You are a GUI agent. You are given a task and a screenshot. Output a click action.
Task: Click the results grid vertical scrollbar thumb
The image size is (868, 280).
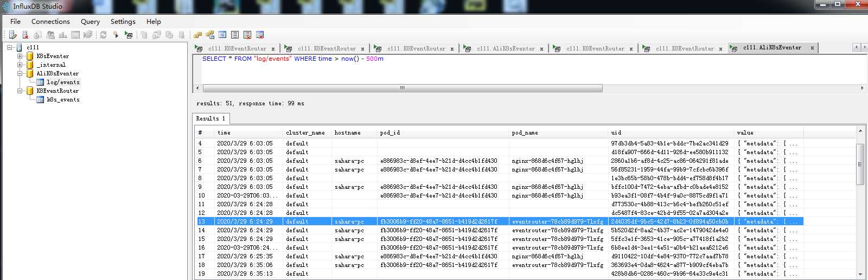coord(860,164)
